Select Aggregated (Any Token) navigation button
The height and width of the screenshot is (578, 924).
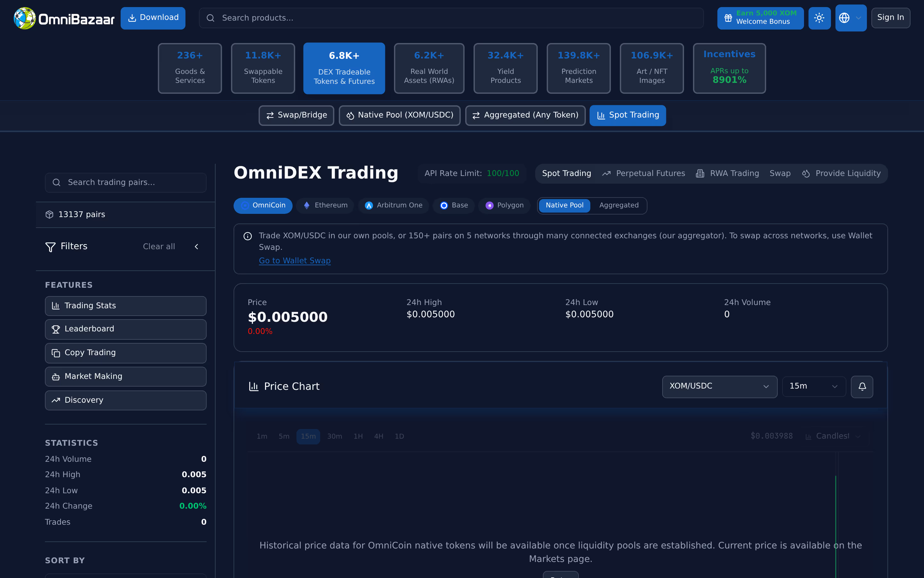click(525, 116)
